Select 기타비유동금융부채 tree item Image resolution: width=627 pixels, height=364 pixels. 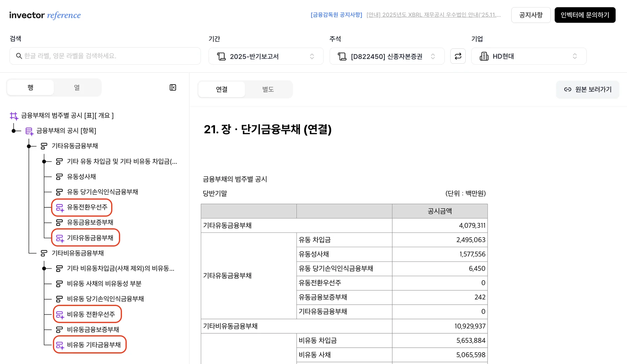click(x=78, y=253)
